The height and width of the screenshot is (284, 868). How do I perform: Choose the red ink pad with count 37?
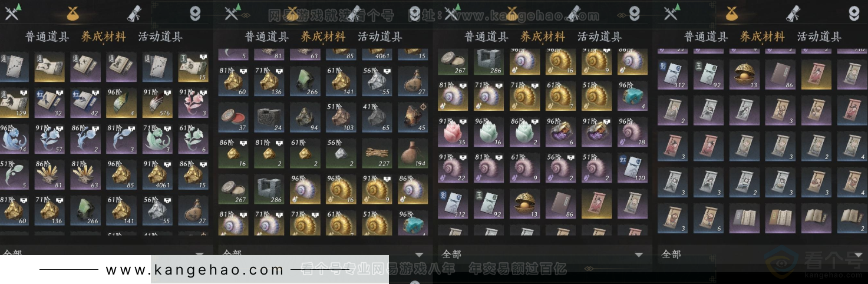point(233,117)
